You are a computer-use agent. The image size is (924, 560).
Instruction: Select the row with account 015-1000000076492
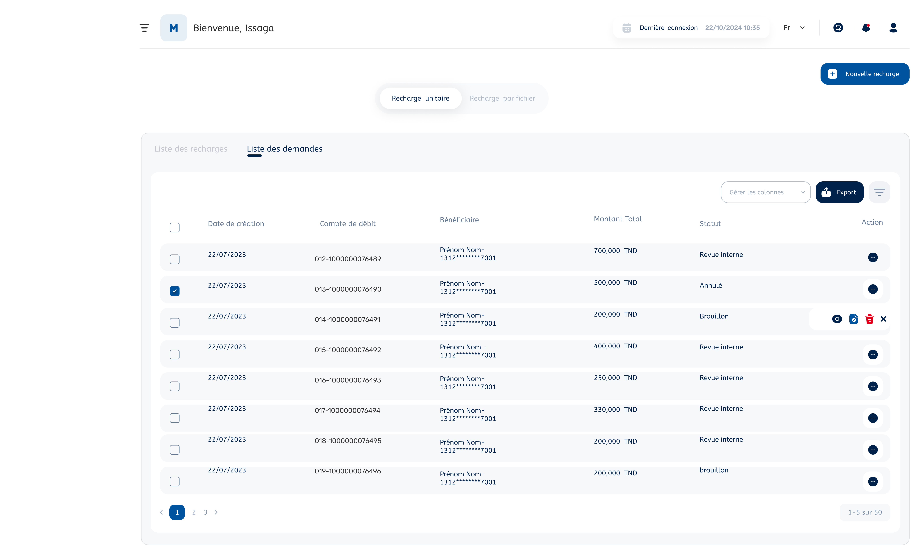click(x=175, y=355)
